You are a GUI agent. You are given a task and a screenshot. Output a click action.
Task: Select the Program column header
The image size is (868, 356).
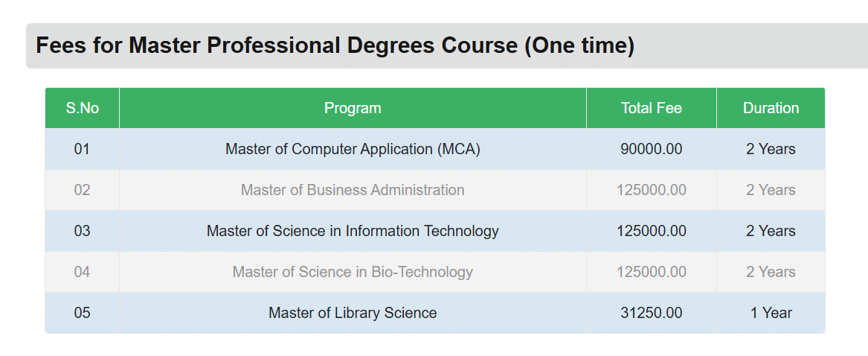[353, 108]
